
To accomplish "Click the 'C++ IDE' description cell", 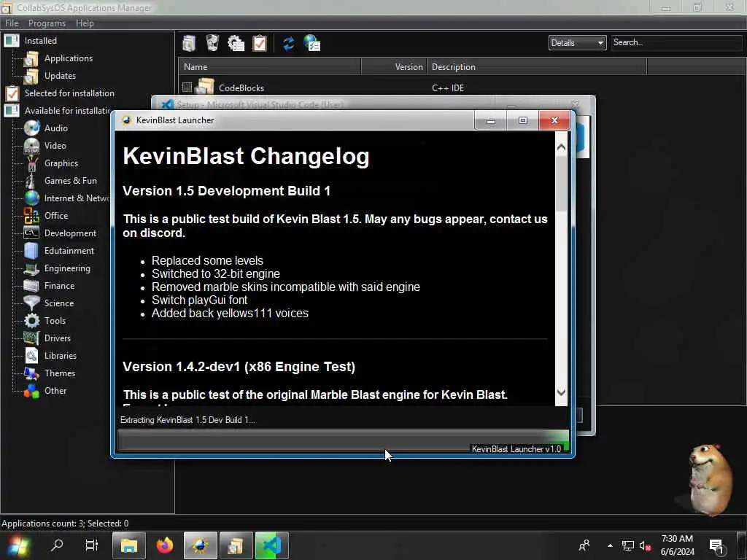I will (x=448, y=88).
